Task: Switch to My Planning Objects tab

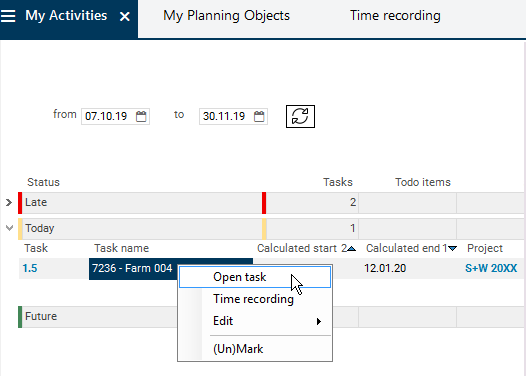Action: click(226, 16)
